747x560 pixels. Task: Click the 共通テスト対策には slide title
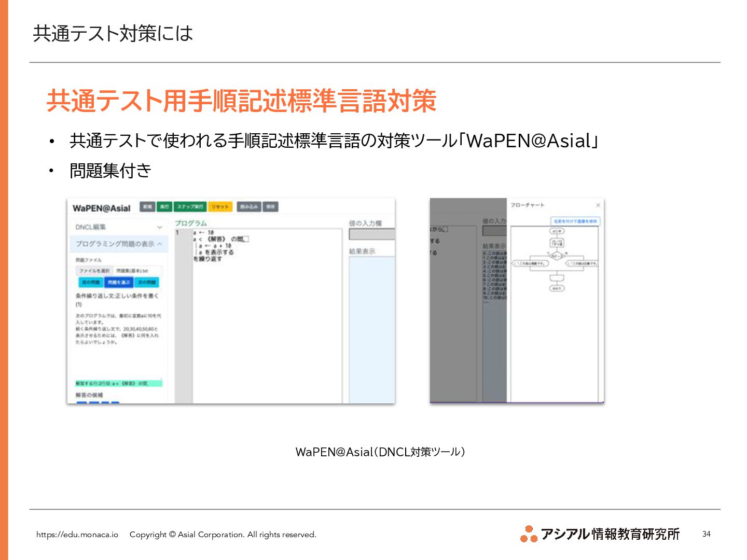point(113,33)
